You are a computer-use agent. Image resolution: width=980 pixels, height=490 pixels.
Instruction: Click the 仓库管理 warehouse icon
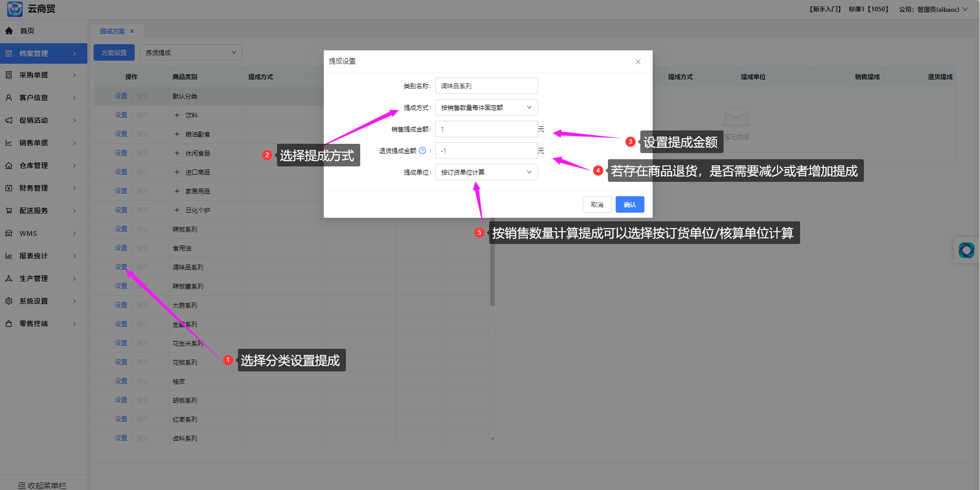[9, 165]
